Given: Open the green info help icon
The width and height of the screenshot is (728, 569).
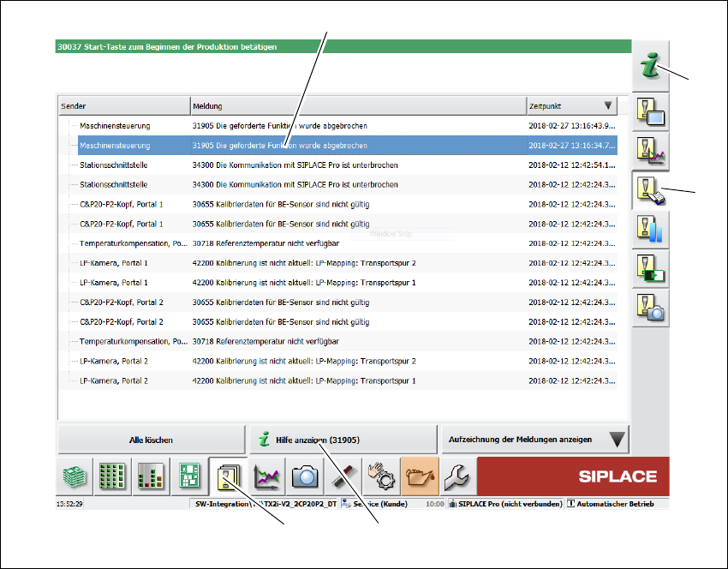Looking at the screenshot, I should pyautogui.click(x=650, y=65).
